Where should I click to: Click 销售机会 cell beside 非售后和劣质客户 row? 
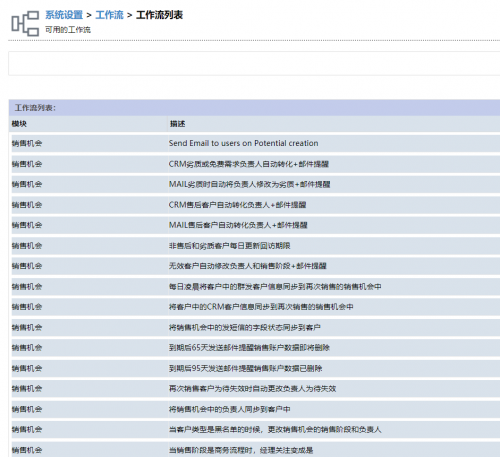(27, 246)
